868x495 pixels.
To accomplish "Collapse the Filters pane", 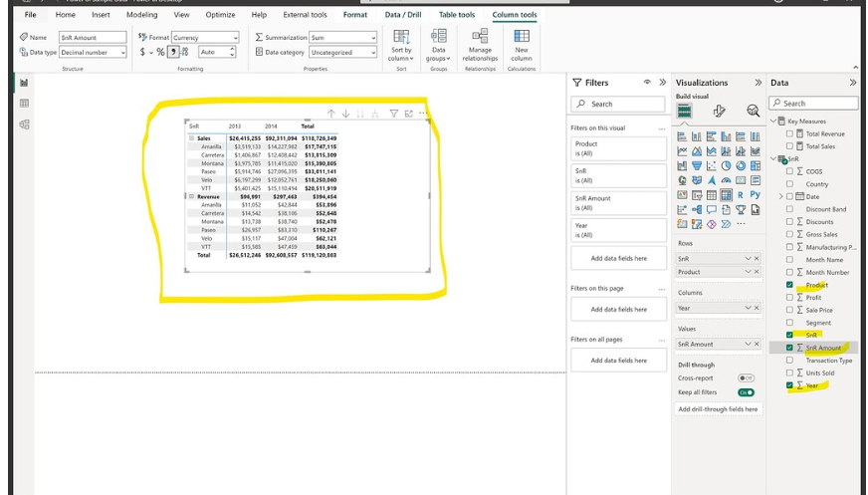I will (663, 83).
